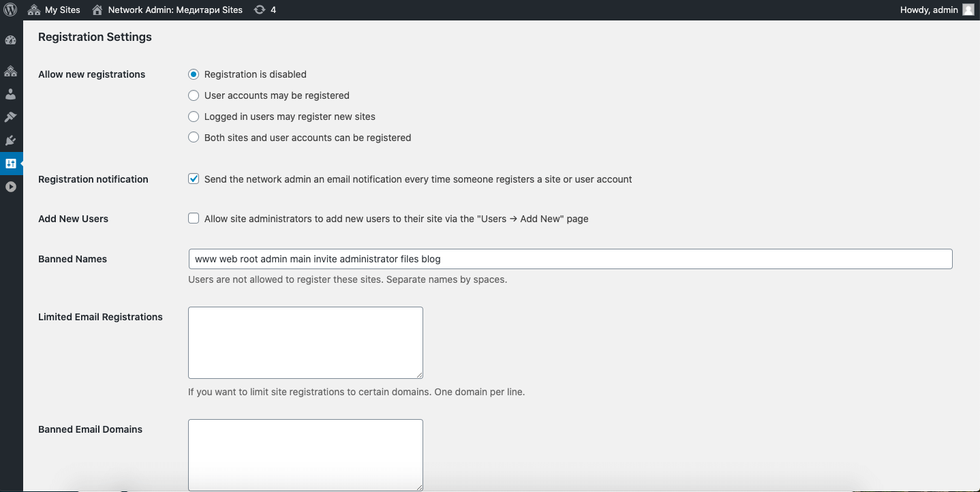Click into the Banned Names text field
Screen dimensions: 980x492
tap(570, 259)
